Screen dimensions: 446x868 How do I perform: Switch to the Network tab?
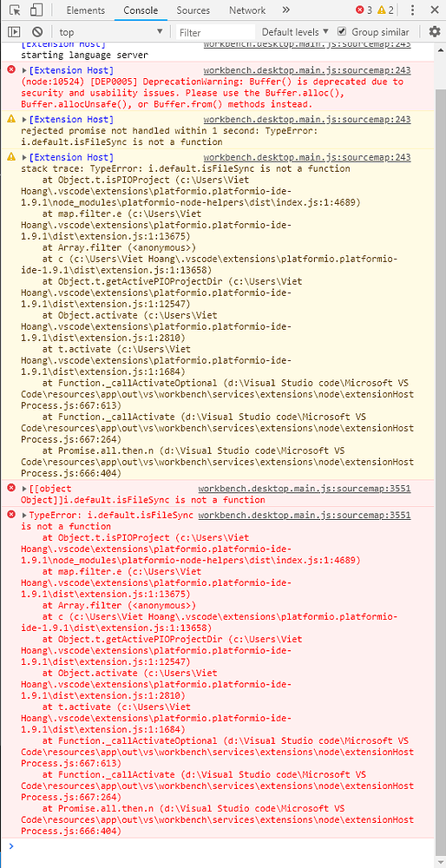click(247, 10)
